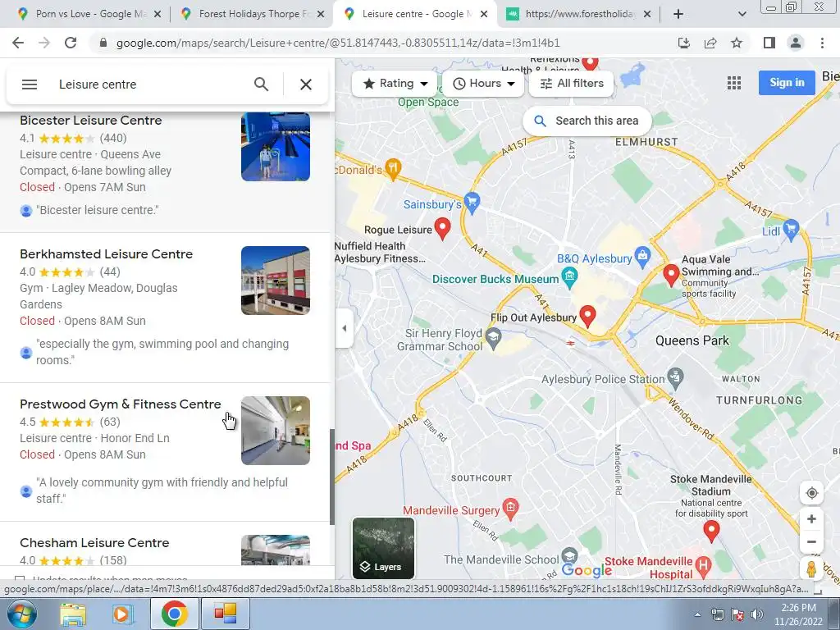Image resolution: width=840 pixels, height=630 pixels.
Task: Open the Google Maps hamburger menu
Action: tap(30, 84)
